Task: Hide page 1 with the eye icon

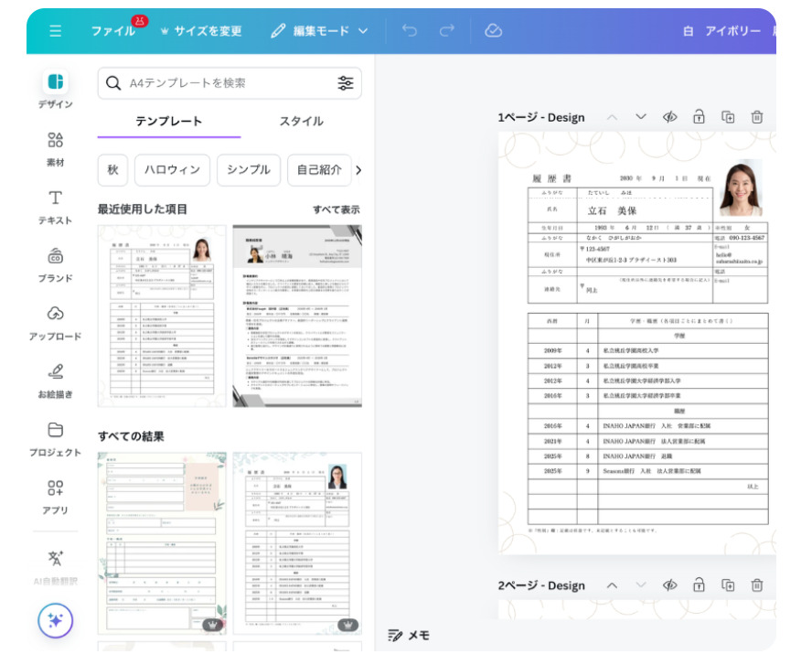Action: point(669,117)
